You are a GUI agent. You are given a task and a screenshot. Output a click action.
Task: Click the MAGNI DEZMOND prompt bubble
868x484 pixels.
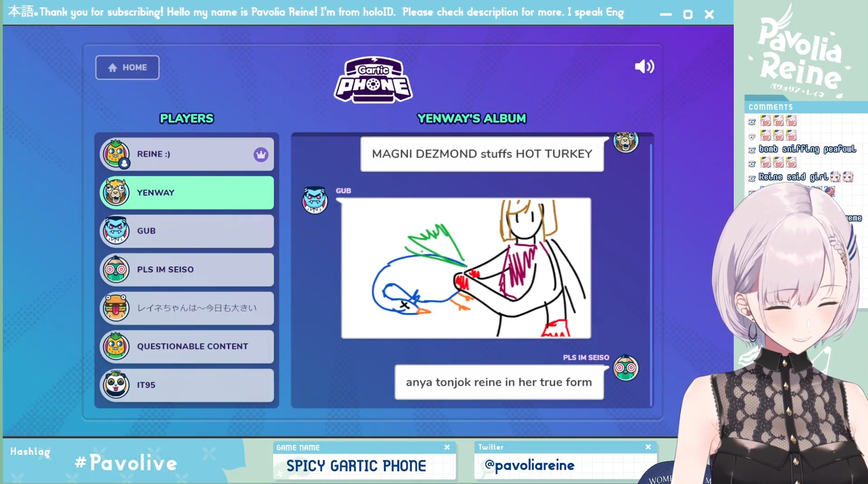tap(482, 154)
